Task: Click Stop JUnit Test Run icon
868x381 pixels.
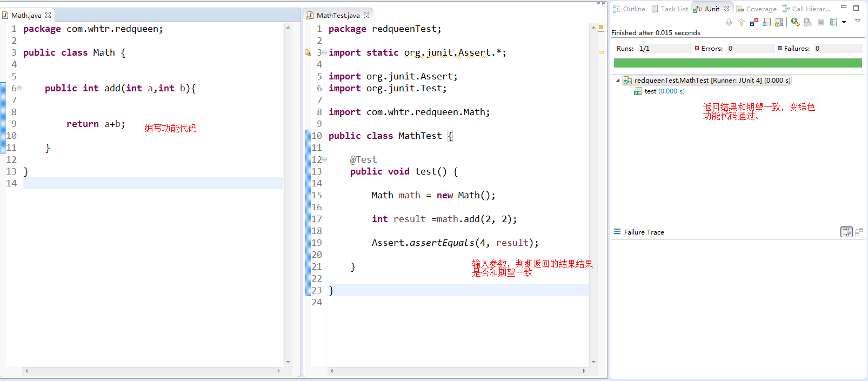Action: (820, 22)
